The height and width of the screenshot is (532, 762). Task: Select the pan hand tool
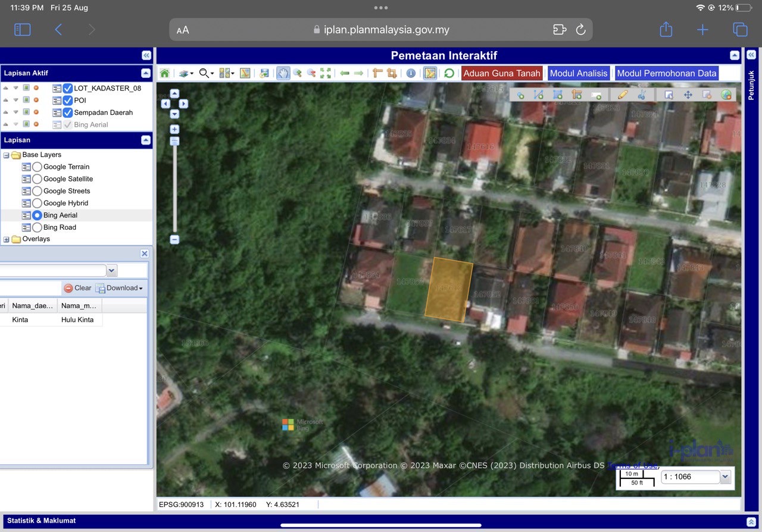(x=283, y=73)
